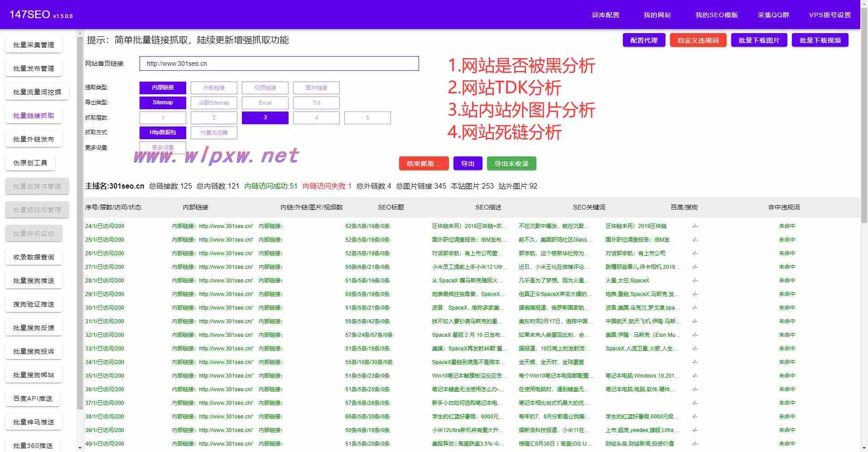Open 批量神马推送 in sidebar
Viewport: 868px width, 452px height.
click(x=34, y=422)
